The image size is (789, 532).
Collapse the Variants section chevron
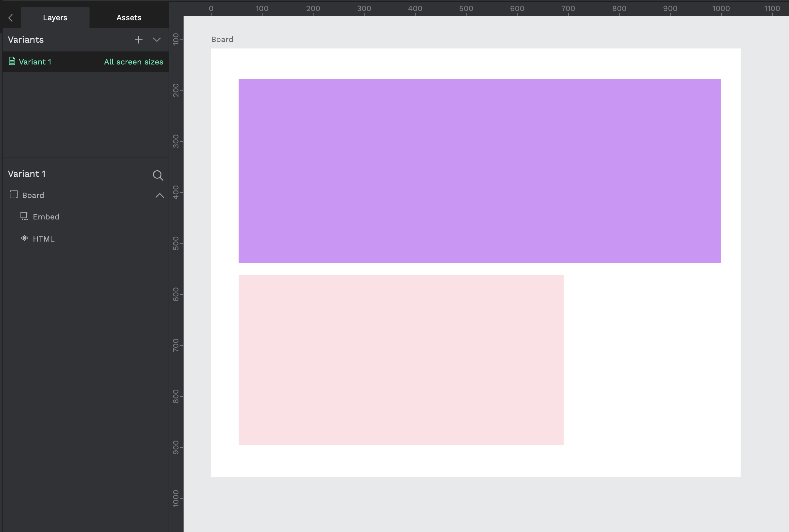click(x=157, y=40)
